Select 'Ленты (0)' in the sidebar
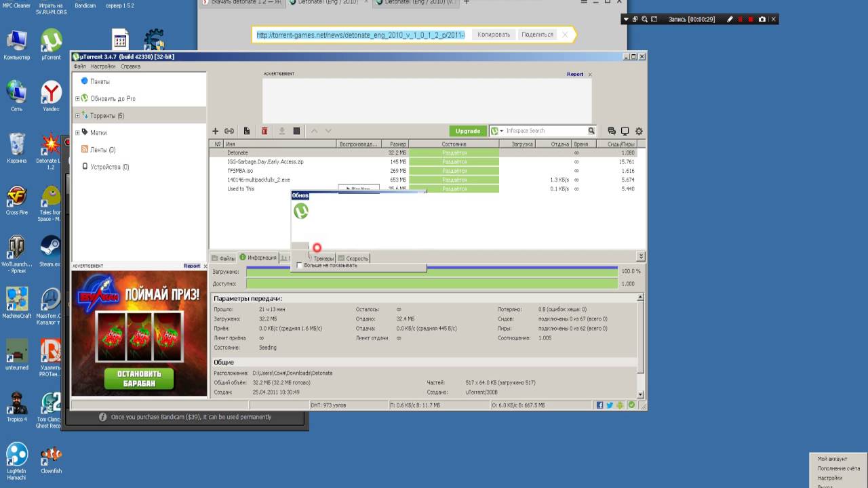This screenshot has height=488, width=868. (x=103, y=150)
